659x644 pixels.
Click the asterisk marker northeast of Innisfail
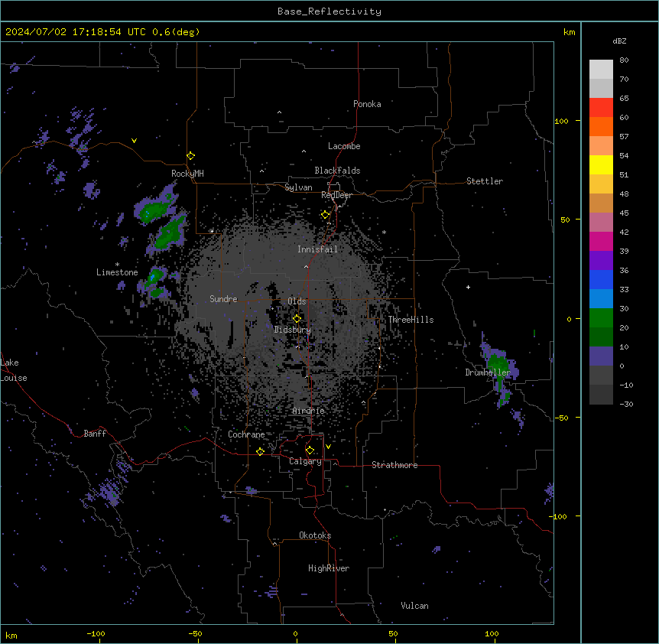(x=384, y=233)
